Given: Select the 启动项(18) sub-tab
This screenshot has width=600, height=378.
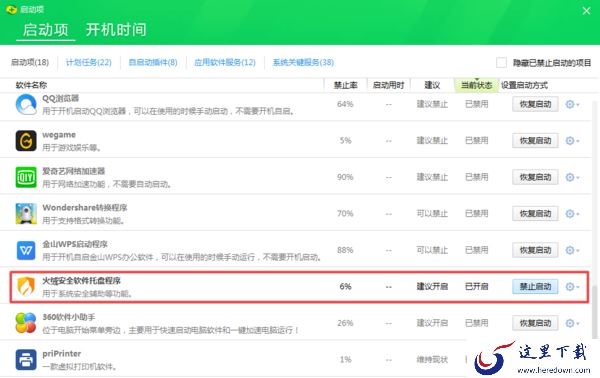Looking at the screenshot, I should point(30,62).
